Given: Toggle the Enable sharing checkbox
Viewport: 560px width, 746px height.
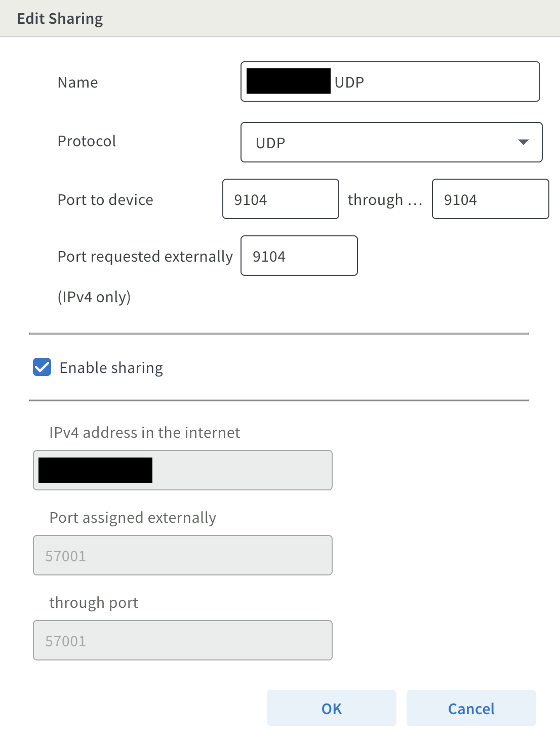Looking at the screenshot, I should point(42,367).
